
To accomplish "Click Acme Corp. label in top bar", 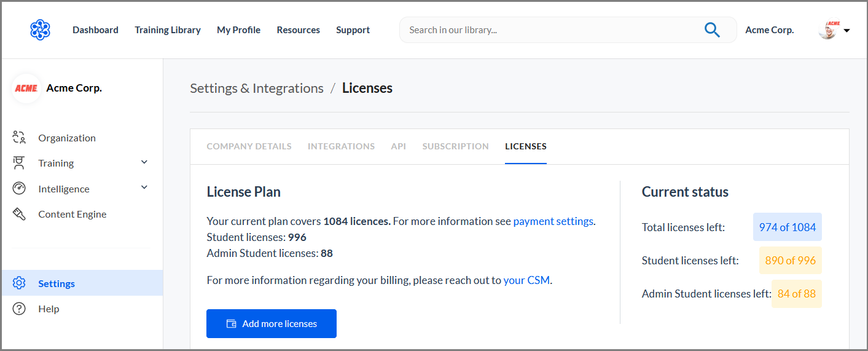I will click(x=769, y=30).
